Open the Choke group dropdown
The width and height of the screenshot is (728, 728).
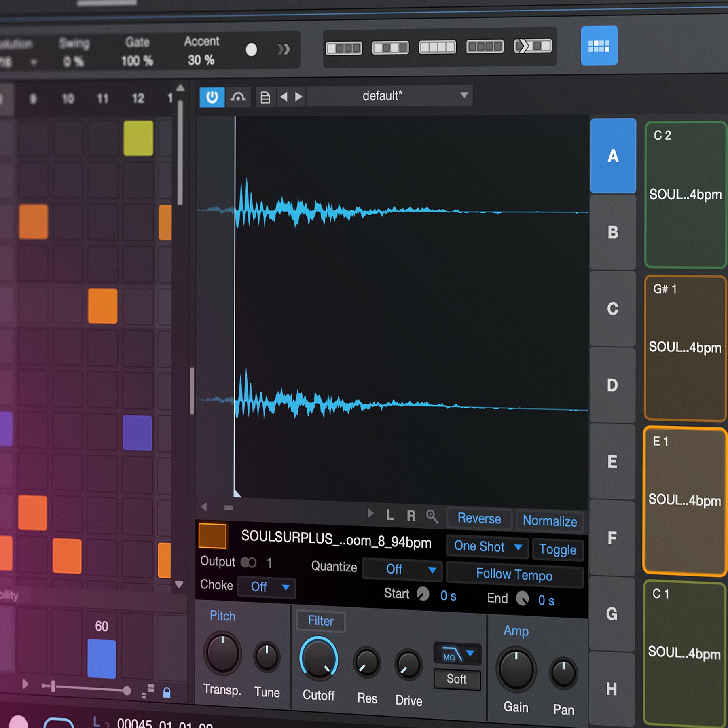pos(267,587)
